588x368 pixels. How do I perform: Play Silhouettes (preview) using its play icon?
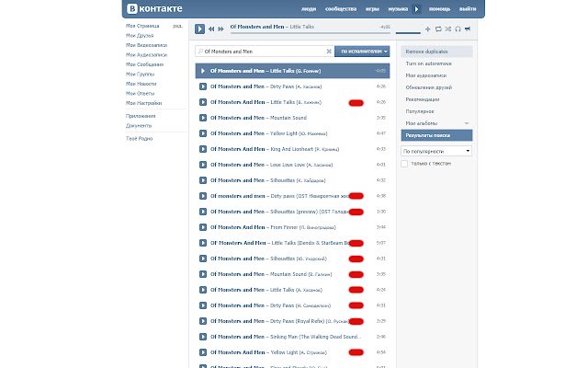(x=203, y=212)
